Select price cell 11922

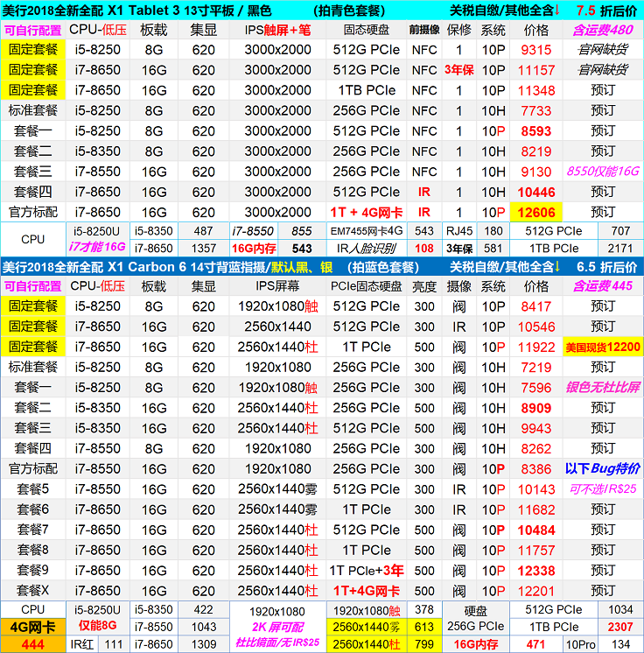point(536,348)
